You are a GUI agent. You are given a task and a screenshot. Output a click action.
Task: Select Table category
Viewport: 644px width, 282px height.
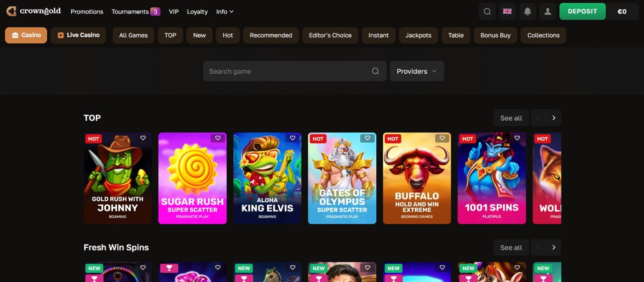coord(456,35)
